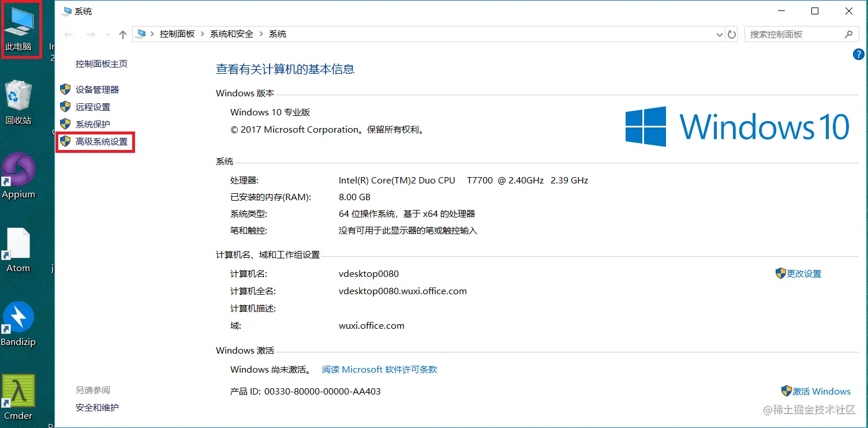The height and width of the screenshot is (428, 868).
Task: Click shield icon beside 设备管理器
Action: (65, 89)
